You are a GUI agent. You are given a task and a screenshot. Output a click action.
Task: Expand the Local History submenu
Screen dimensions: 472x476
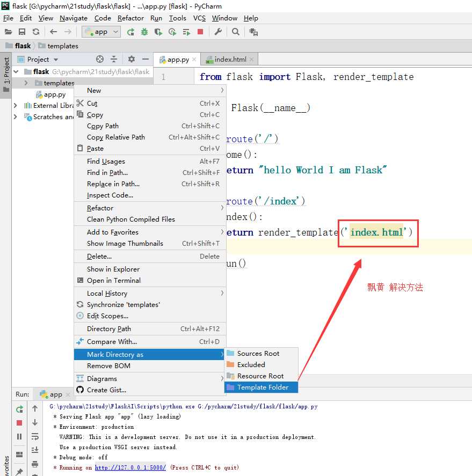click(150, 293)
